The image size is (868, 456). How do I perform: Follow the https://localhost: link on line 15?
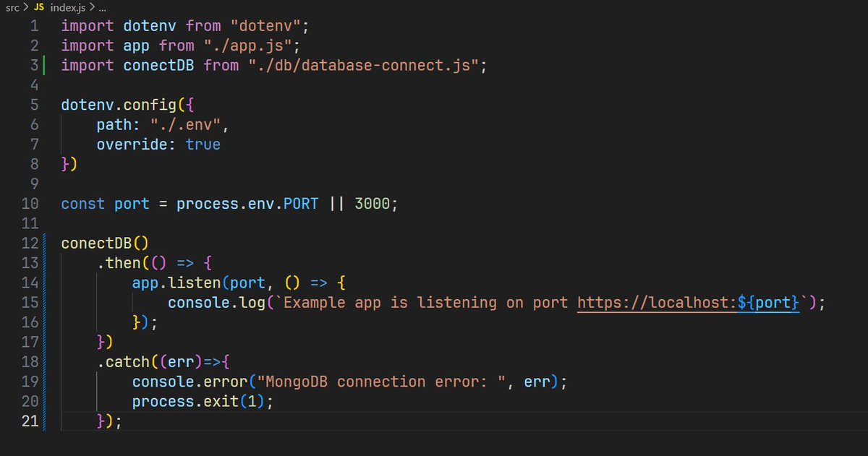[x=658, y=303]
